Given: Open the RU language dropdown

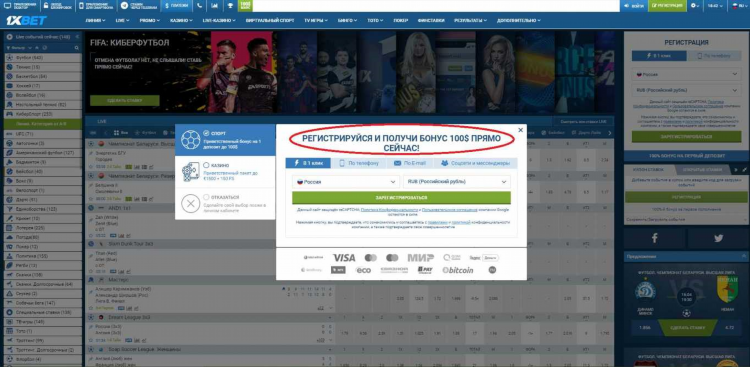Looking at the screenshot, I should coord(739,6).
